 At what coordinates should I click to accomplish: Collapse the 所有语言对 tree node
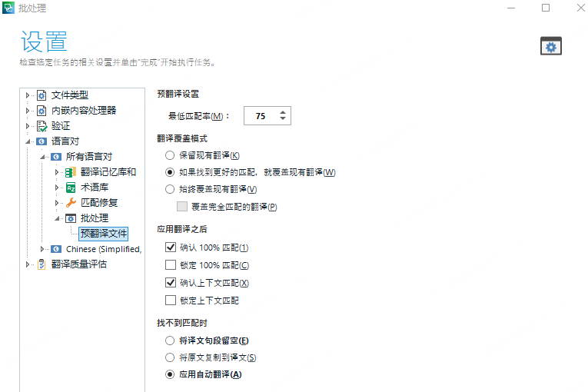point(42,157)
